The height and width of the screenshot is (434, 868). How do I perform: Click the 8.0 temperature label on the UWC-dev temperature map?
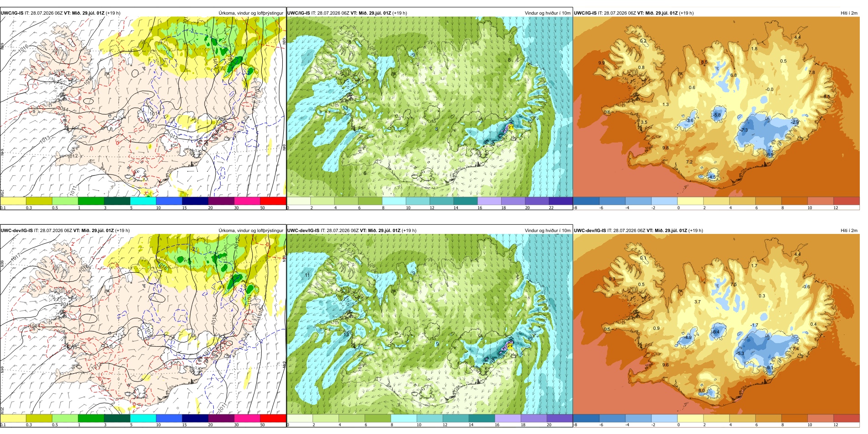pos(702,391)
